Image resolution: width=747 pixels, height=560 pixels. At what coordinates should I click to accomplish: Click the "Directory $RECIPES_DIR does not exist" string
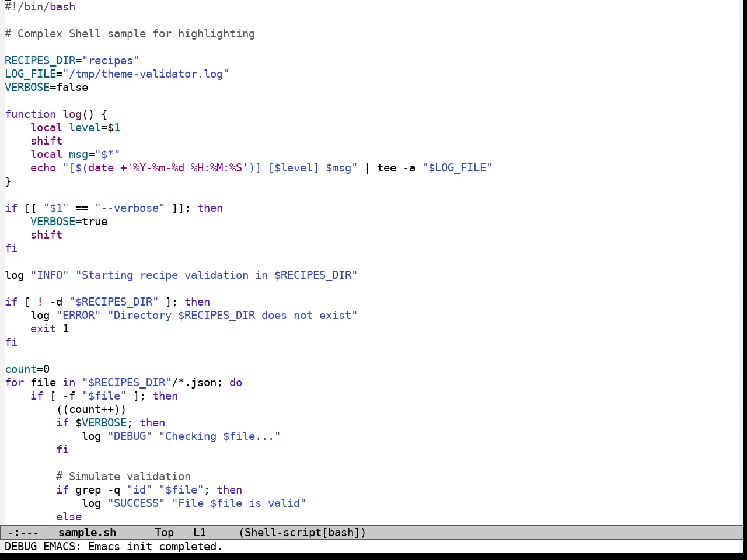(233, 316)
